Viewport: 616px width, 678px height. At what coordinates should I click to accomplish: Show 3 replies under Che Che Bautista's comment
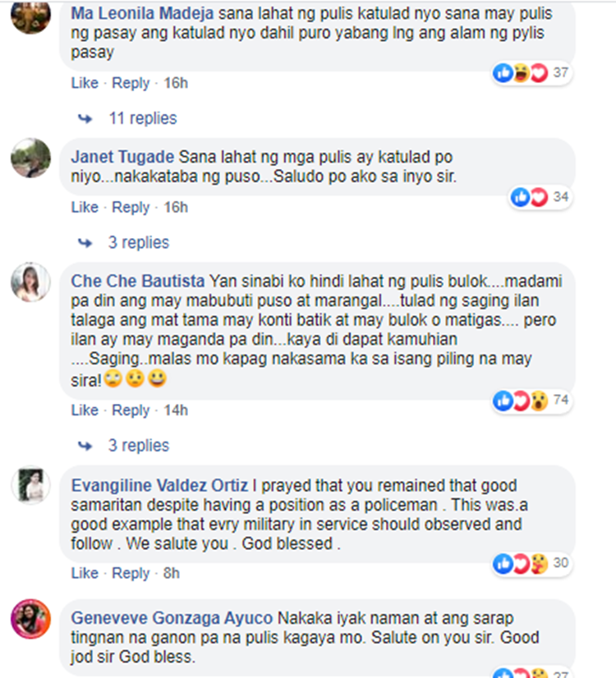pyautogui.click(x=139, y=446)
